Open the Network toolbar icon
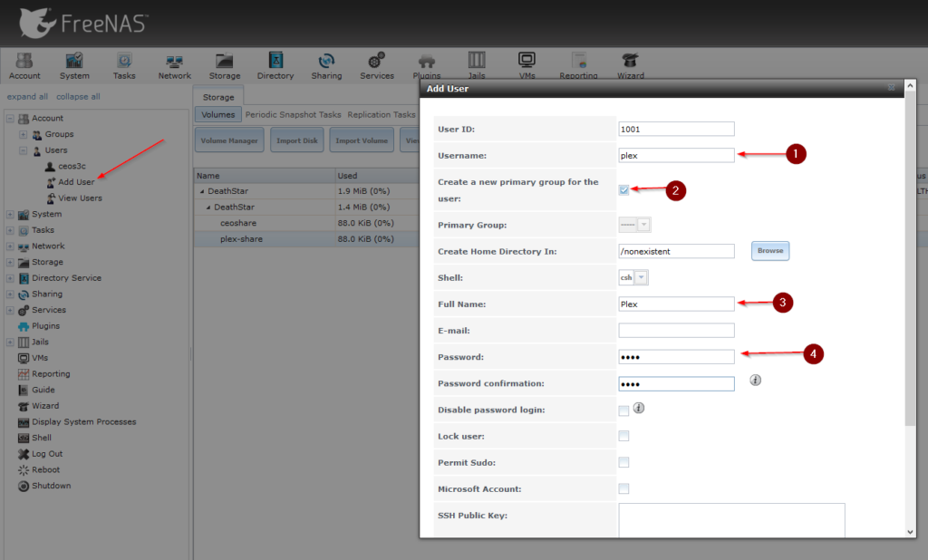 tap(174, 65)
